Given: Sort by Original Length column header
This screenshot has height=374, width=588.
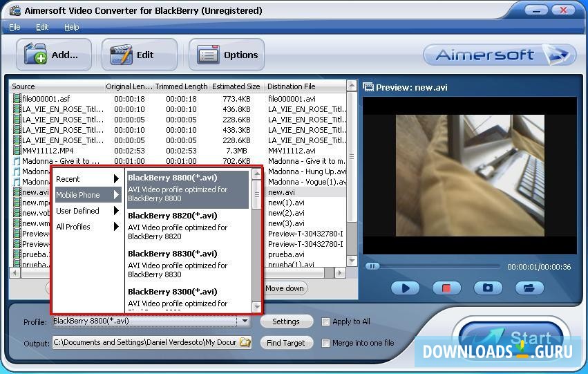Looking at the screenshot, I should 129,86.
